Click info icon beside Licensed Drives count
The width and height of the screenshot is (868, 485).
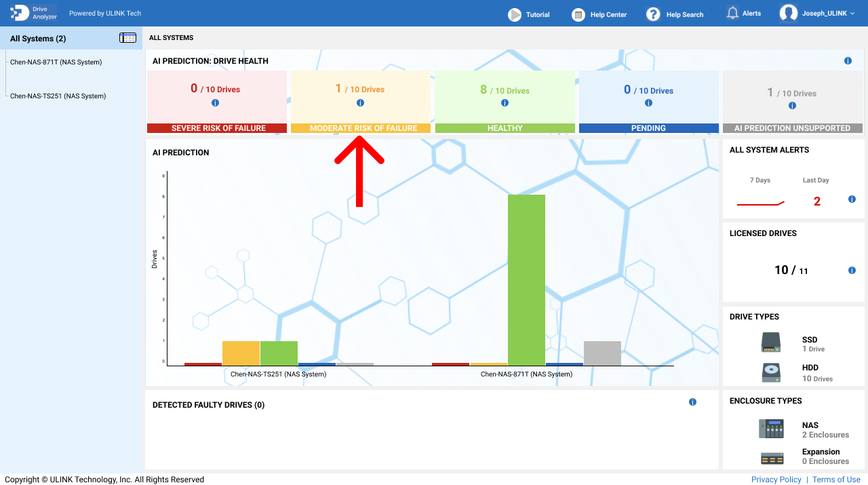(x=852, y=271)
